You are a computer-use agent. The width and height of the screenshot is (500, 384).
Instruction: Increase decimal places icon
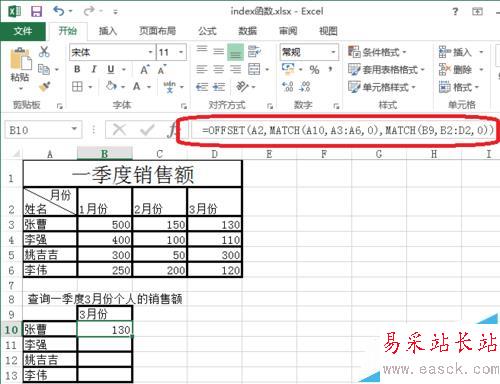(x=288, y=87)
